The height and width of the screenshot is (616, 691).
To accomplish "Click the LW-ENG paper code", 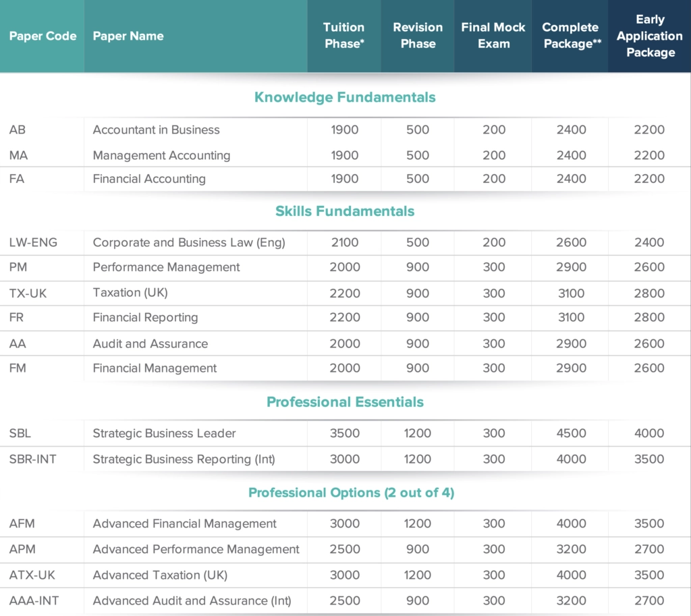I will tap(33, 242).
